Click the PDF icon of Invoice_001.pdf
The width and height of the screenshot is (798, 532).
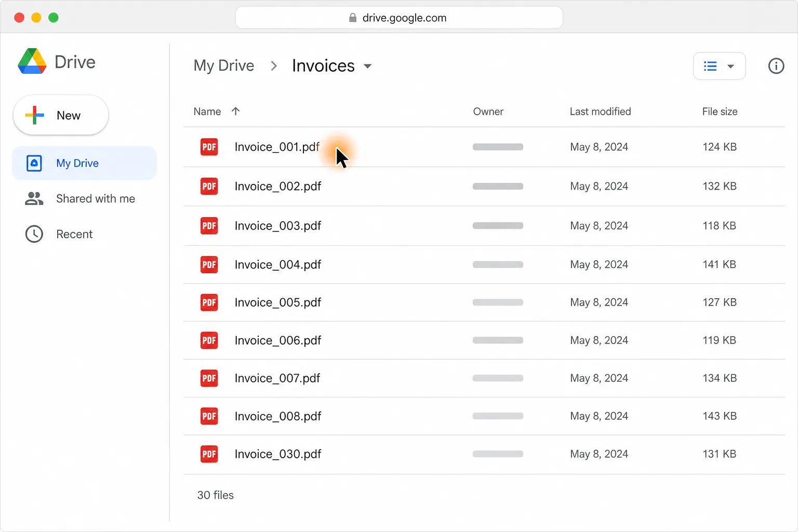pyautogui.click(x=209, y=147)
